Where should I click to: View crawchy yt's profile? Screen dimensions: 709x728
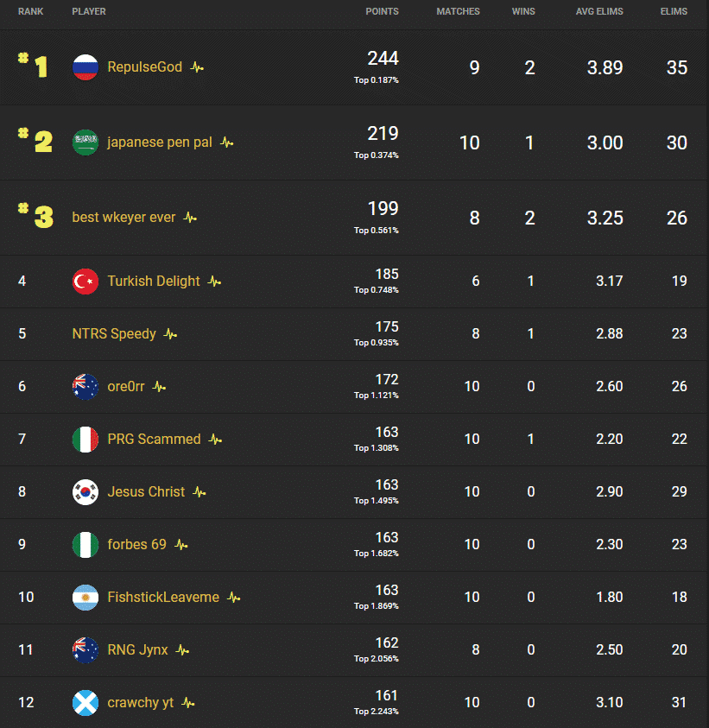click(140, 703)
